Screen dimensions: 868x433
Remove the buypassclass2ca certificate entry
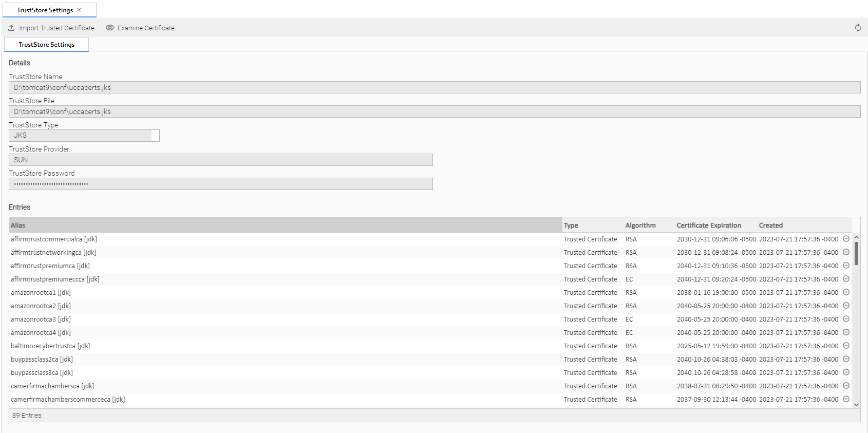846,359
